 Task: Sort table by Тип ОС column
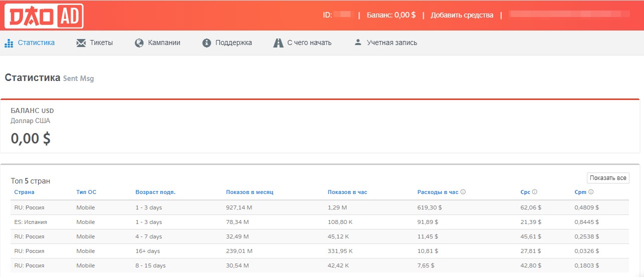click(x=86, y=192)
